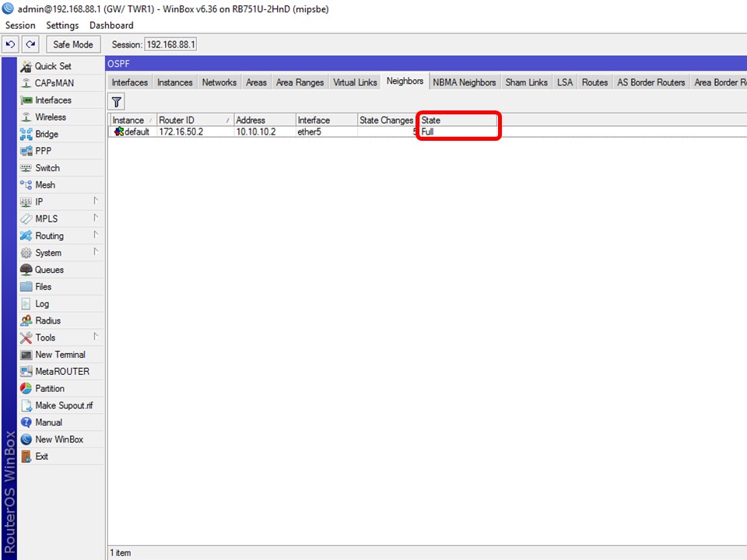The height and width of the screenshot is (560, 747).
Task: Click the IP sidebar icon
Action: (26, 202)
